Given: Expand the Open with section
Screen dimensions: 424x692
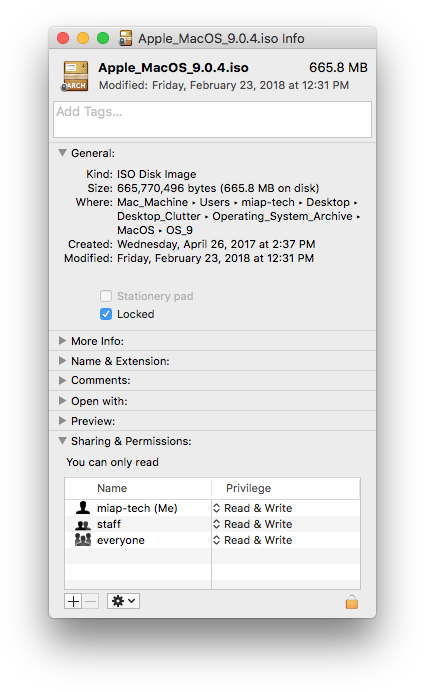Looking at the screenshot, I should click(63, 401).
